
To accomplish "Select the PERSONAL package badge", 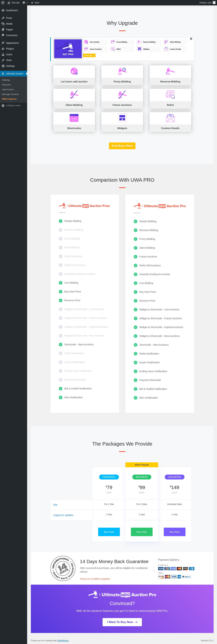I will point(109,477).
